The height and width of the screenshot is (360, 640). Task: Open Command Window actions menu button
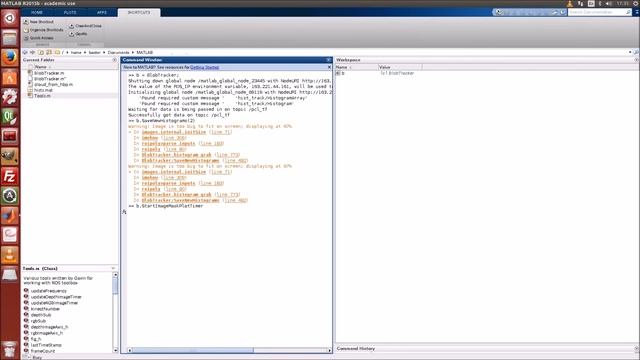[x=329, y=60]
